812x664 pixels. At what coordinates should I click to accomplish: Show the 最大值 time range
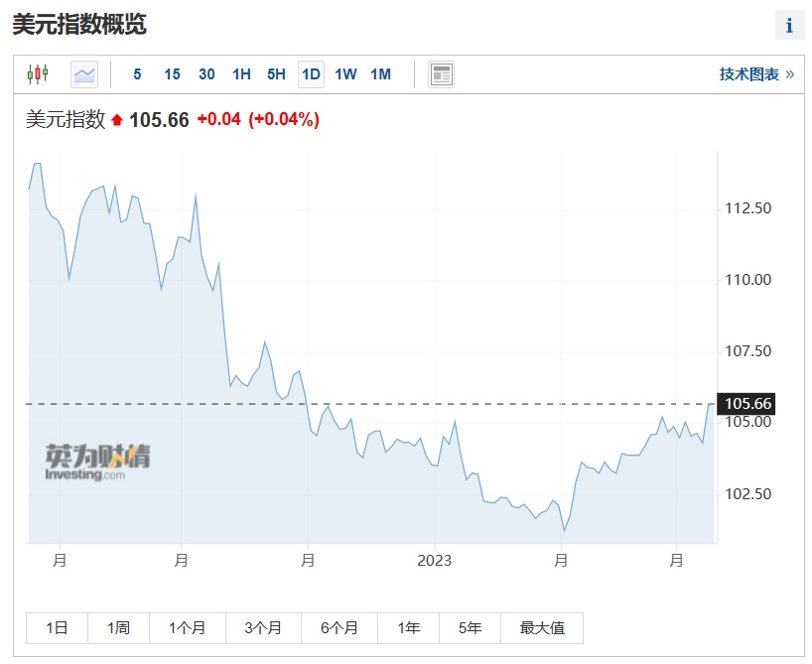click(x=542, y=628)
